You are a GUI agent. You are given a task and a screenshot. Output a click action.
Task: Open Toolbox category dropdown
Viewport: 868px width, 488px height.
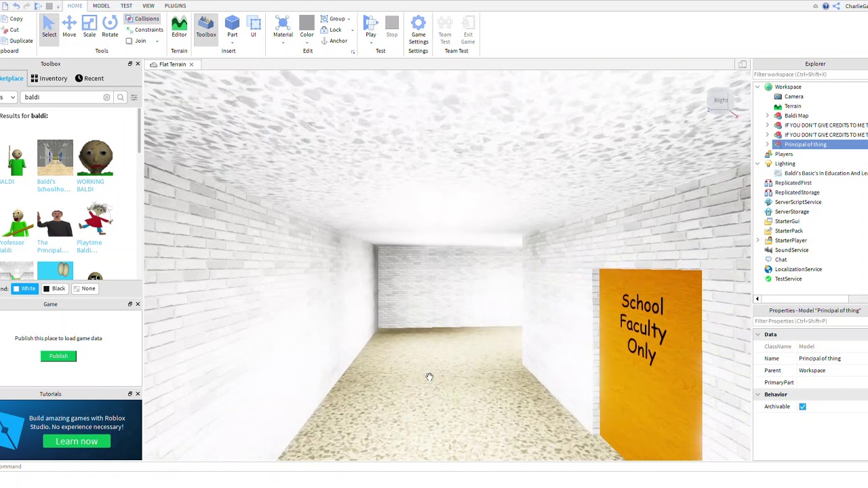pos(8,98)
